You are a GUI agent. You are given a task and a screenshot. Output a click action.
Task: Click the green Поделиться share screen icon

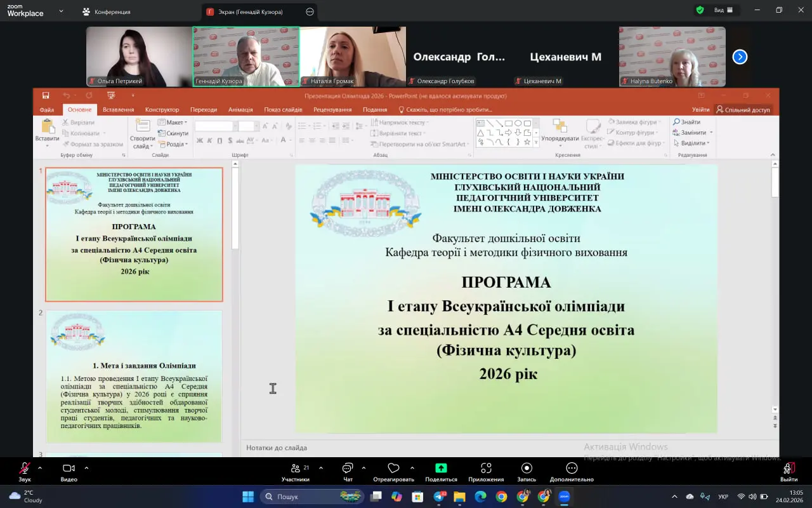click(x=441, y=469)
